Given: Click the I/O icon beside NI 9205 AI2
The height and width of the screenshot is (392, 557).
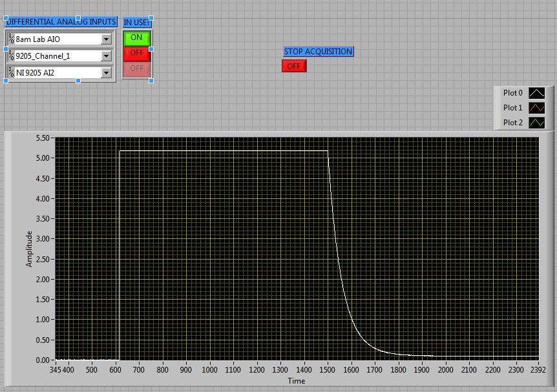Looking at the screenshot, I should pos(10,72).
